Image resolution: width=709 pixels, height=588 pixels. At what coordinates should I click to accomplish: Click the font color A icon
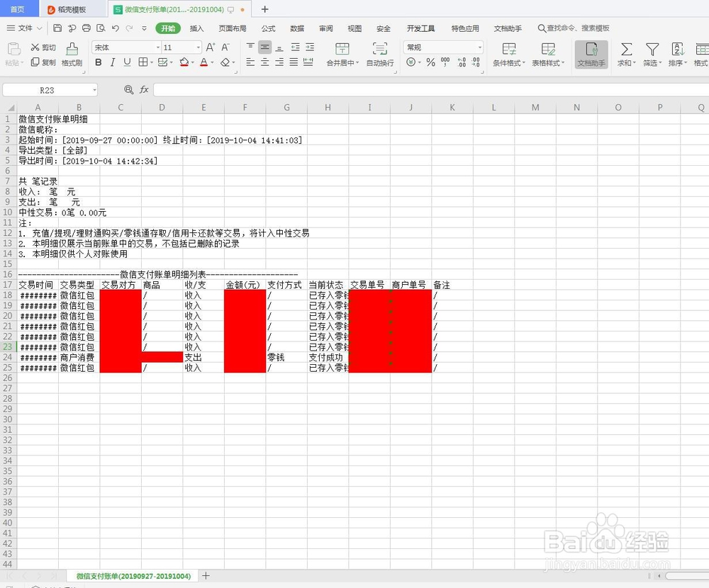point(204,62)
